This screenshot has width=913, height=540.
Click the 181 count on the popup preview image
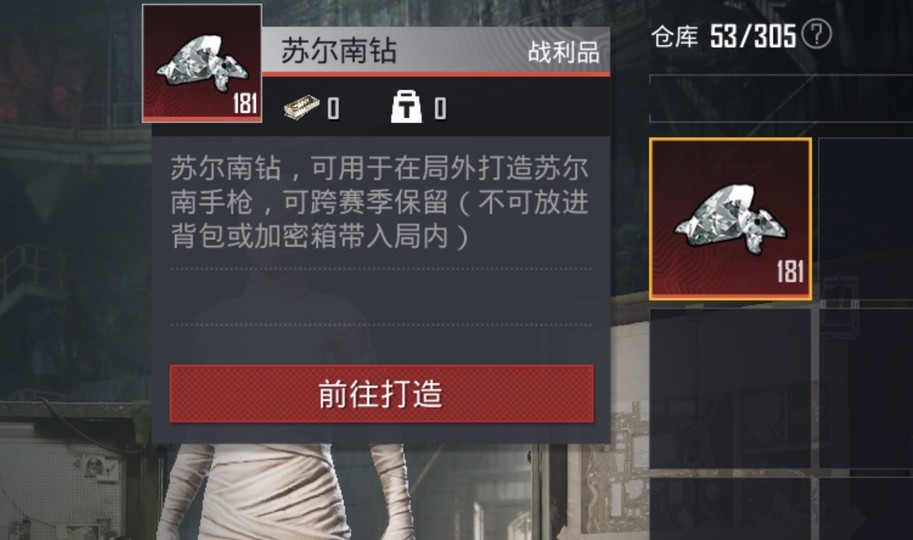click(x=245, y=104)
